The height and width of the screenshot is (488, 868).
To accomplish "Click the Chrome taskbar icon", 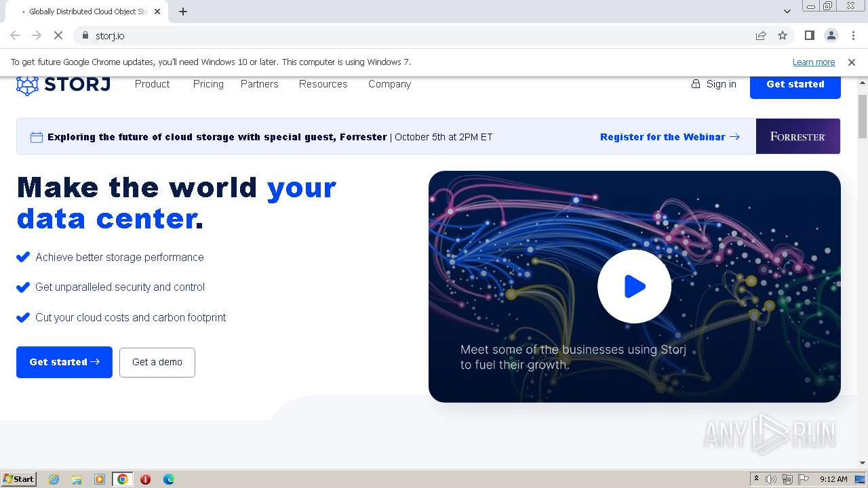I will tap(123, 479).
